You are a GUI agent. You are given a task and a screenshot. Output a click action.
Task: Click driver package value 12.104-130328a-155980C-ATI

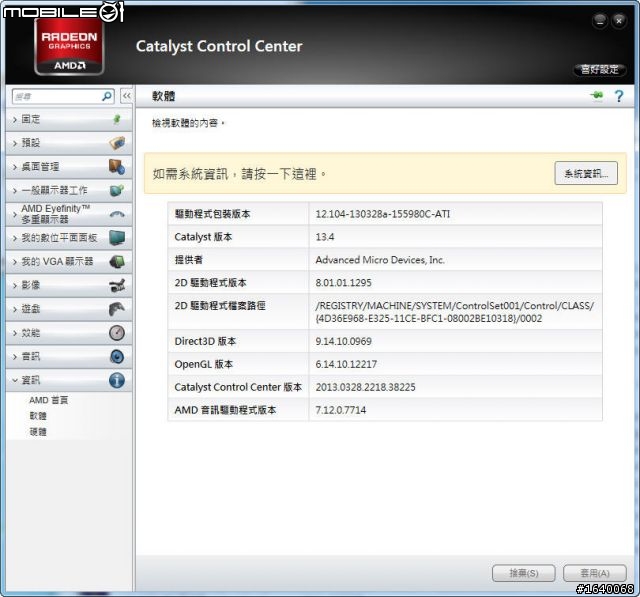pos(382,214)
